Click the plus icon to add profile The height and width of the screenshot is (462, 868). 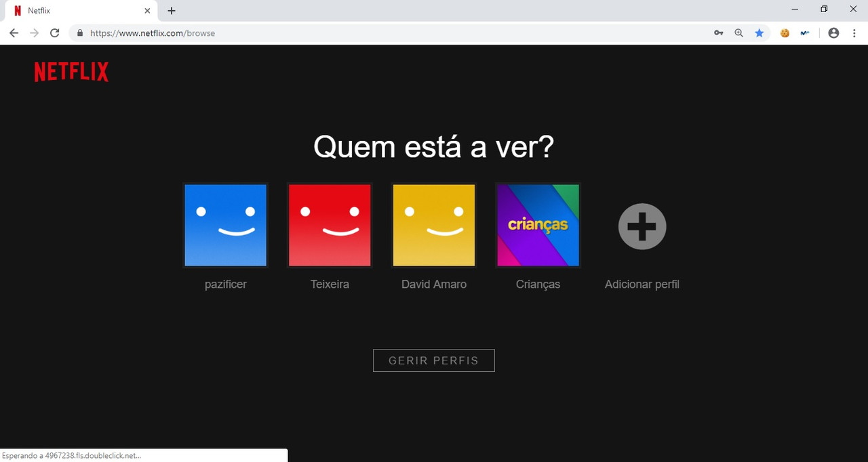[x=642, y=226]
